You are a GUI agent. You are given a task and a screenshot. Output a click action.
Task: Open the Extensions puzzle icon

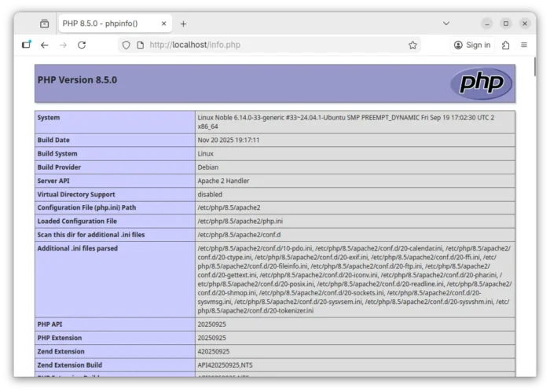click(x=505, y=46)
